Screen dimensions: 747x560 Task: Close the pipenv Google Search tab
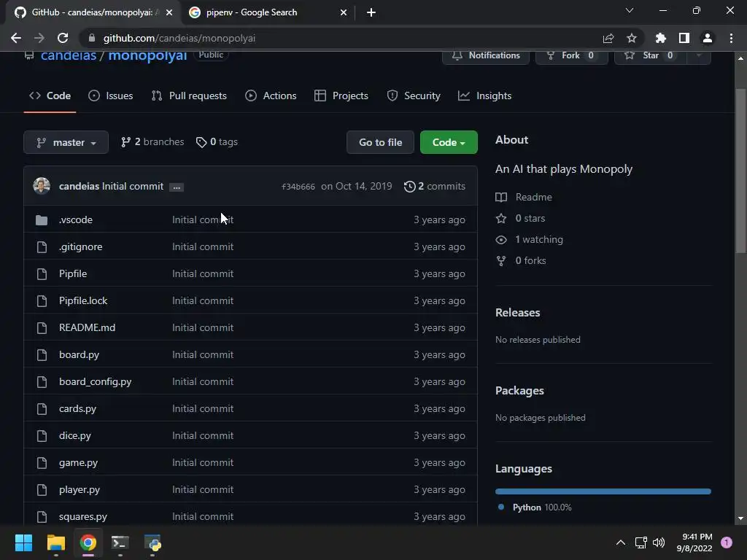point(344,13)
